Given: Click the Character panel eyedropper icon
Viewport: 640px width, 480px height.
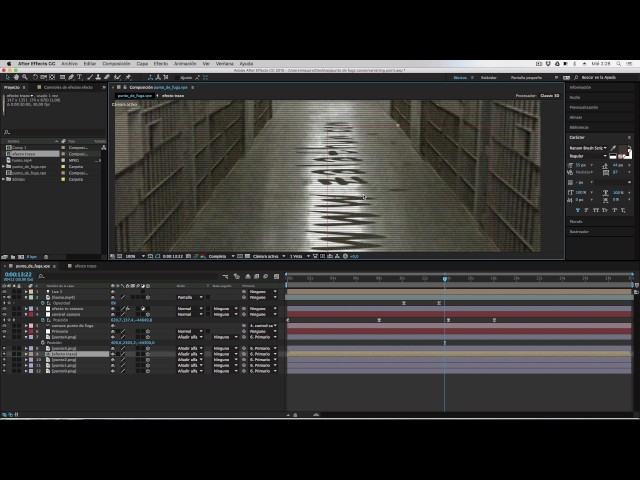Looking at the screenshot, I should [x=613, y=149].
